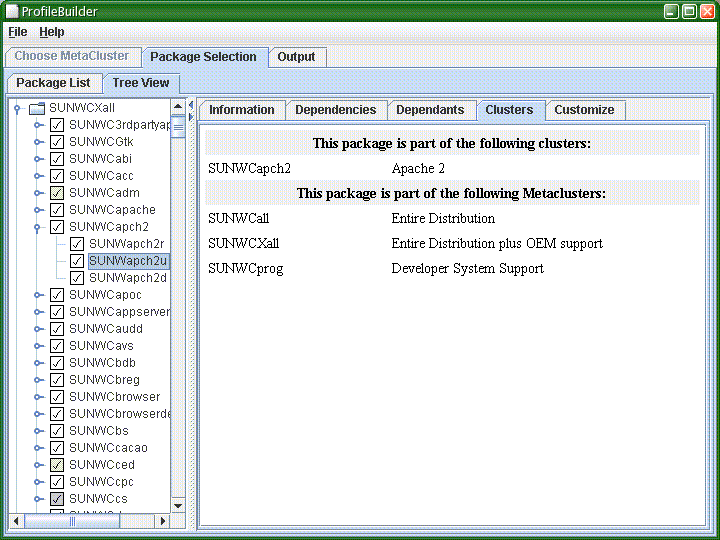The height and width of the screenshot is (540, 720).
Task: Toggle the SUNWapch2d package checkbox
Action: 77,278
